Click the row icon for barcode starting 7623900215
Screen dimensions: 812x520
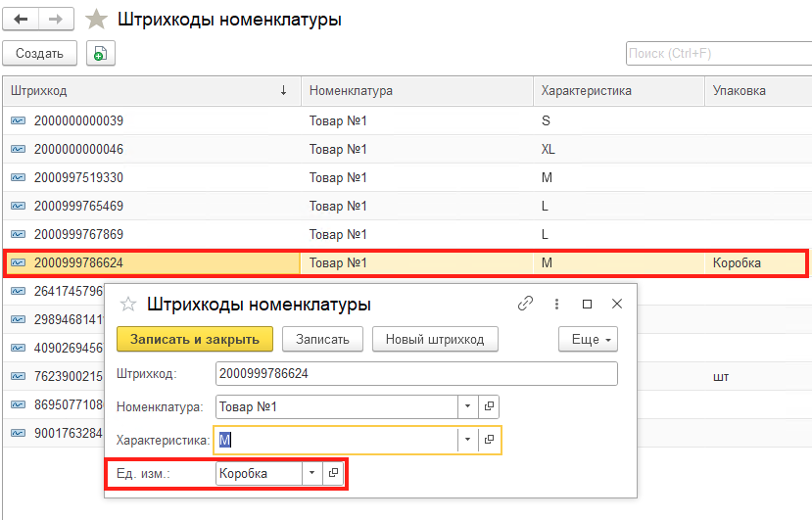pos(19,376)
